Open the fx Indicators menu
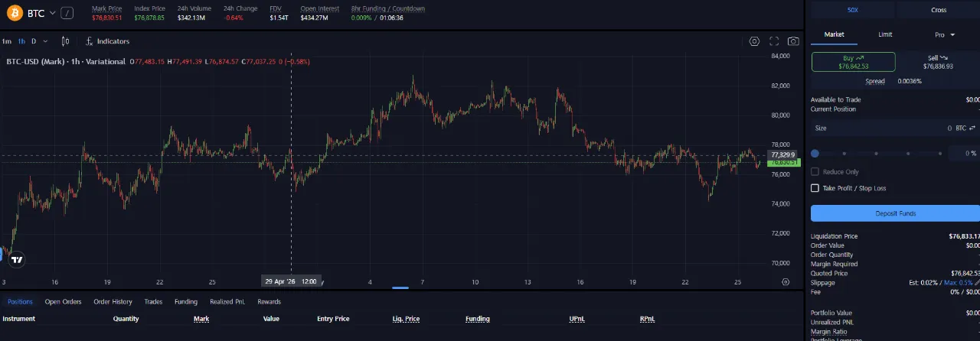Image resolution: width=980 pixels, height=341 pixels. point(108,41)
